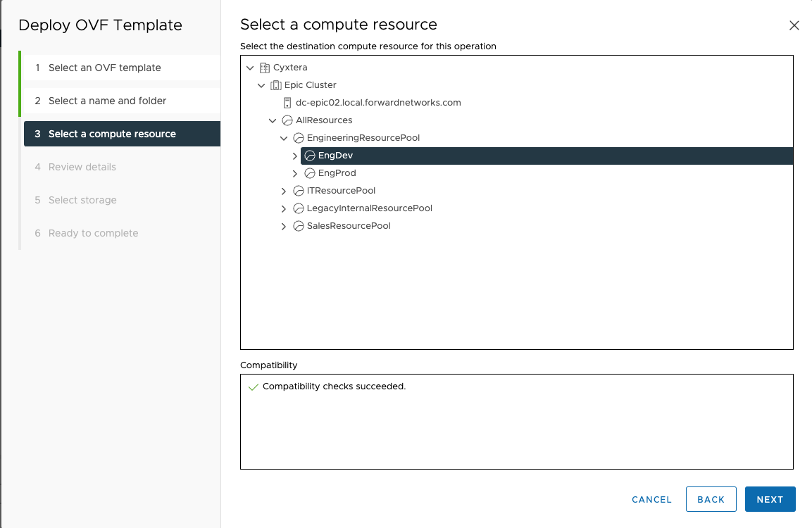
Task: Collapse the Cyxtera datacenter node
Action: pos(250,68)
